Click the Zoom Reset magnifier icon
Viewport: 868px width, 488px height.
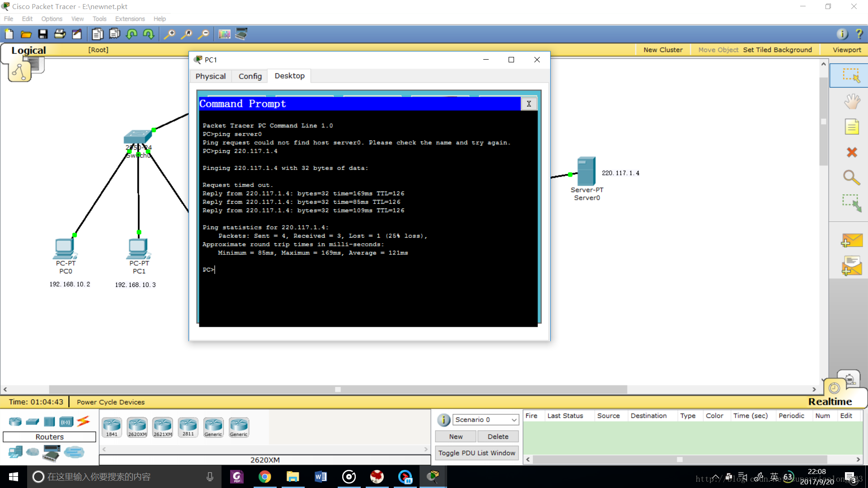(x=186, y=34)
